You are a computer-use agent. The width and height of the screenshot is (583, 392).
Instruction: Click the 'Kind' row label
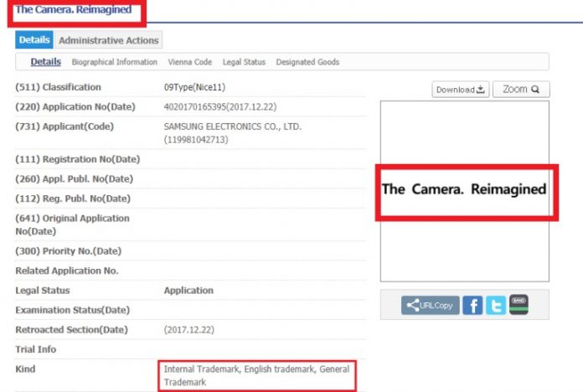click(x=25, y=369)
